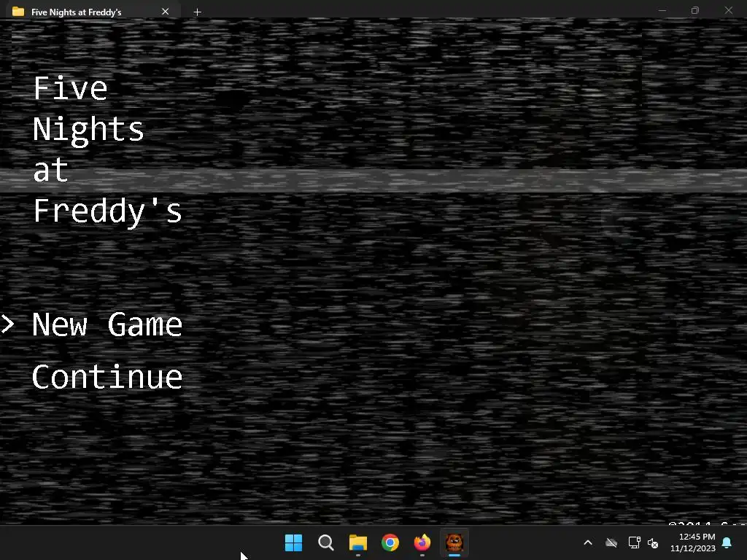Open the Windows Start menu
This screenshot has height=560, width=747.
click(x=293, y=542)
